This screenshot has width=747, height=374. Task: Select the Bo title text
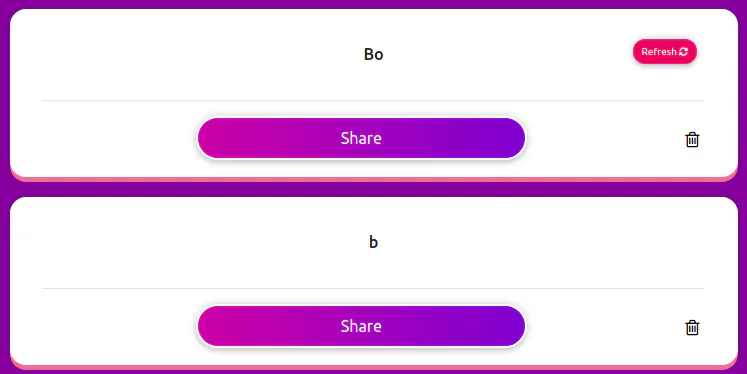[374, 54]
